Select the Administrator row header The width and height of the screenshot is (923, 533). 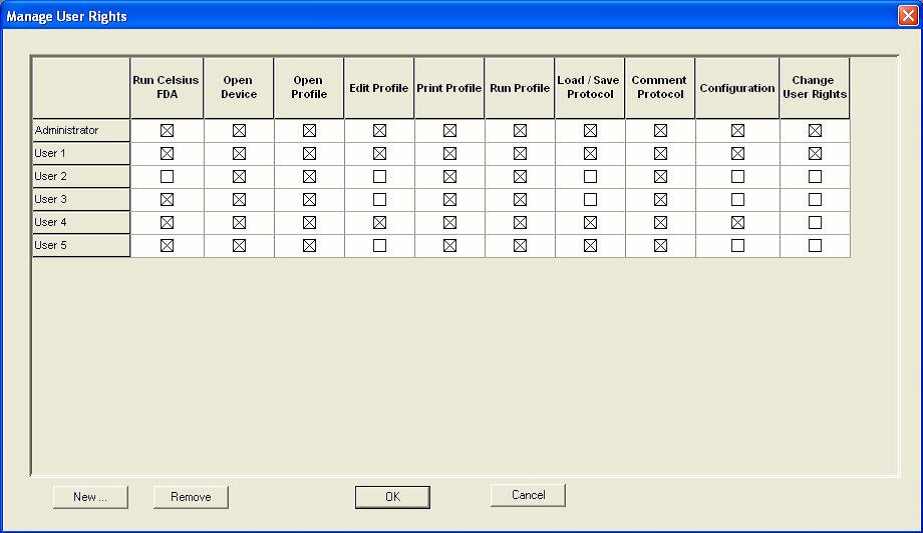(81, 130)
